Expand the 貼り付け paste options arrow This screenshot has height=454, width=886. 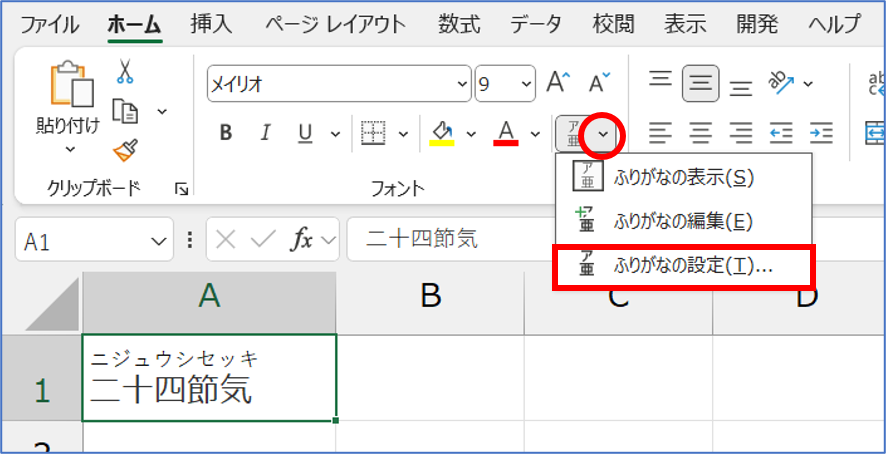(70, 149)
